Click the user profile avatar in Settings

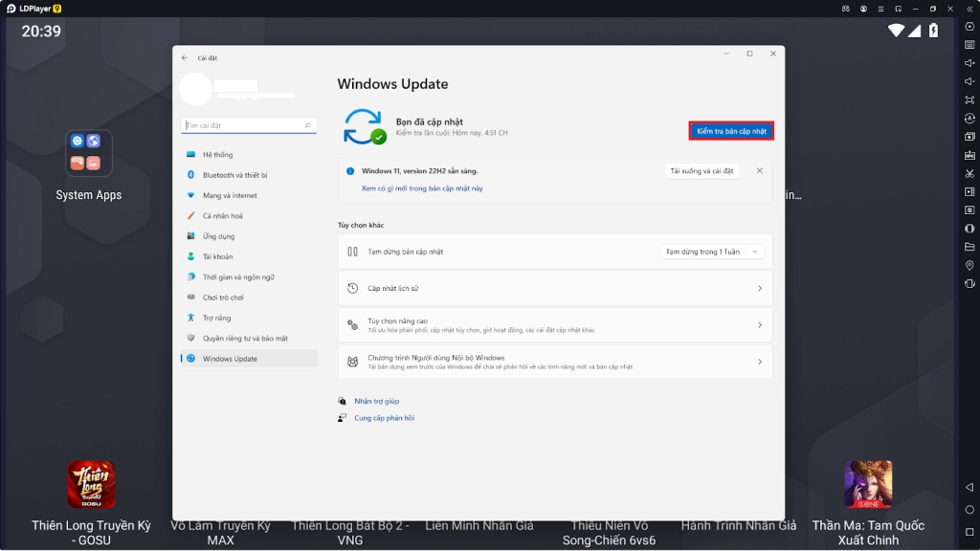click(195, 89)
